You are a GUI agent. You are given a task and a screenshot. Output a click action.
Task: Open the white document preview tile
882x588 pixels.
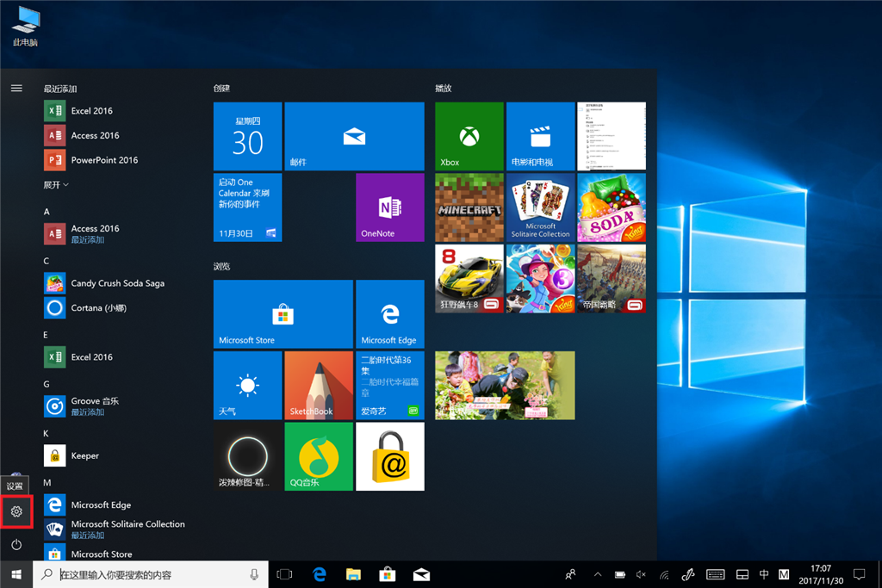coord(612,136)
